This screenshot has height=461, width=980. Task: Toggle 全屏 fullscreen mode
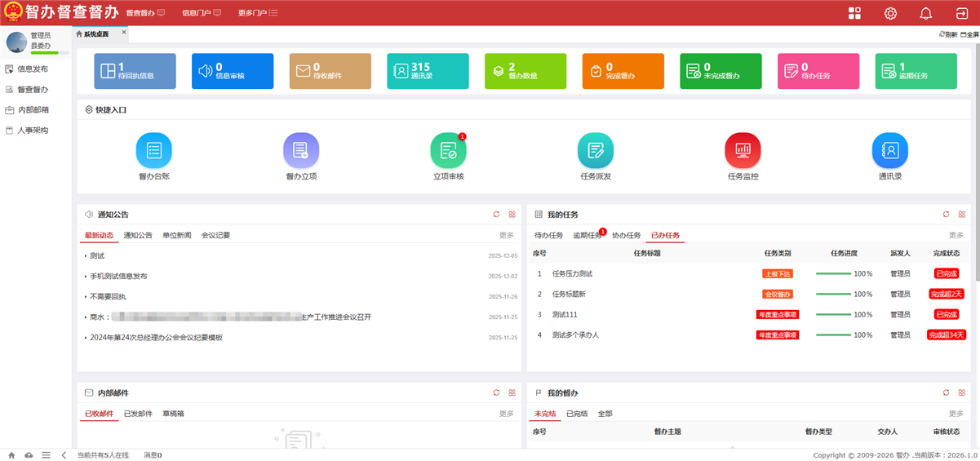(969, 34)
